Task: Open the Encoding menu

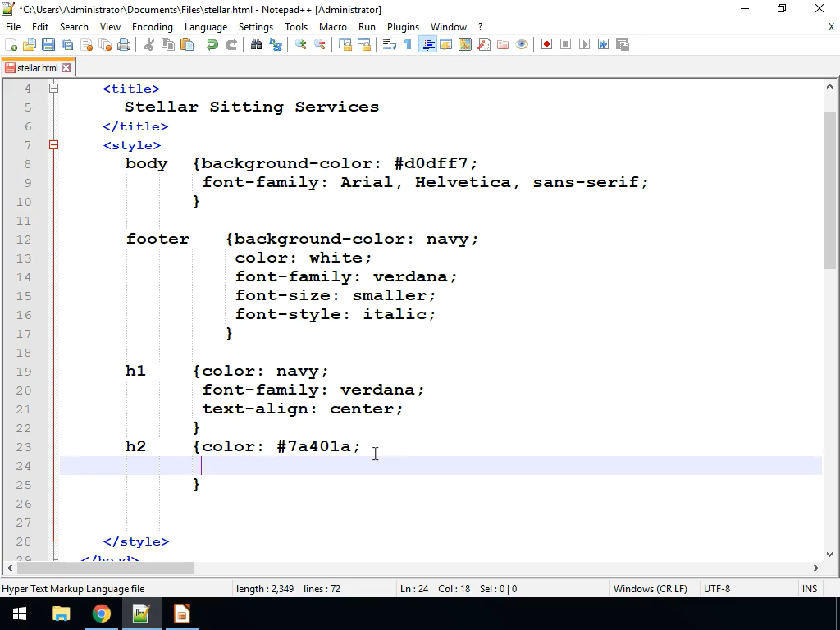Action: [152, 27]
